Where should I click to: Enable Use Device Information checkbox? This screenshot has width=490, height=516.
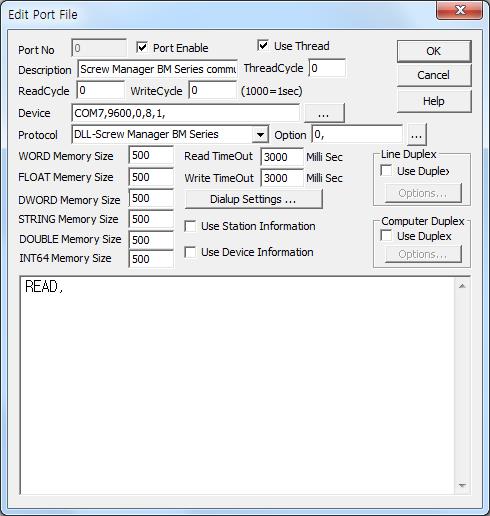190,252
